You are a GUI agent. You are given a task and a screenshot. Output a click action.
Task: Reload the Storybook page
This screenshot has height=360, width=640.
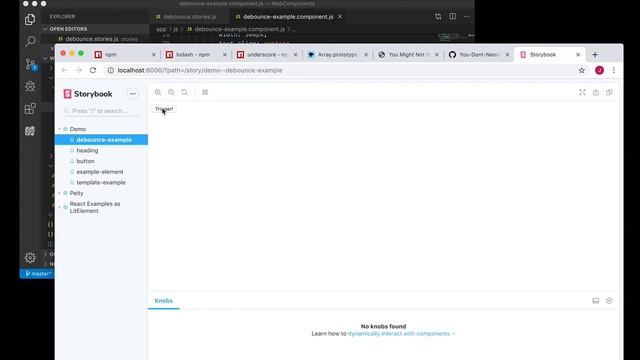[x=93, y=70]
